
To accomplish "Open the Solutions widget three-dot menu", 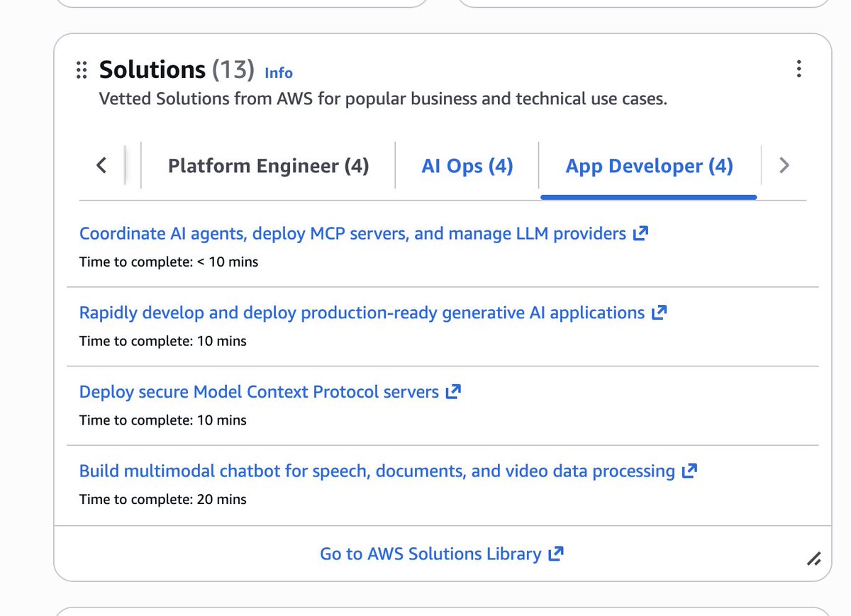I will (799, 69).
